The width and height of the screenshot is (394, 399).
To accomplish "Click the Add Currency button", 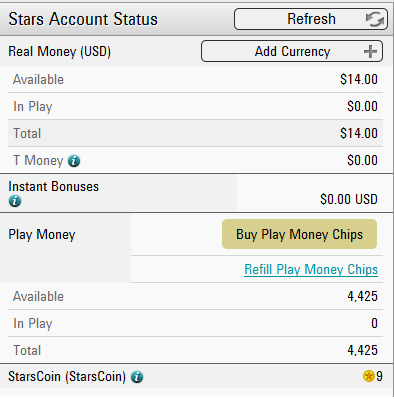I will click(x=292, y=51).
